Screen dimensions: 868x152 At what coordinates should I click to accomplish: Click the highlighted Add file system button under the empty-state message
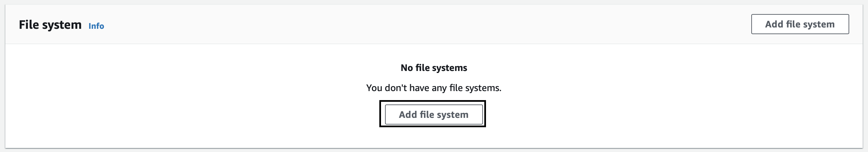pyautogui.click(x=433, y=115)
